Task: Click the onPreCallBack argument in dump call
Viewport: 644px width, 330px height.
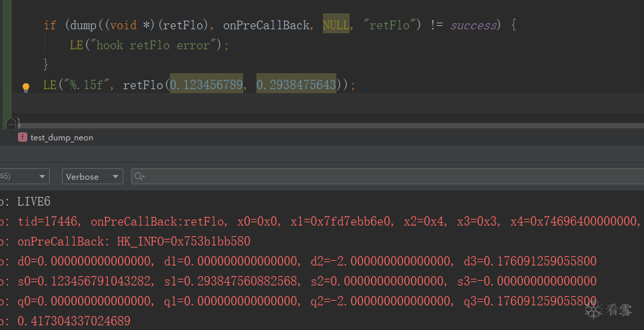Action: pos(266,25)
